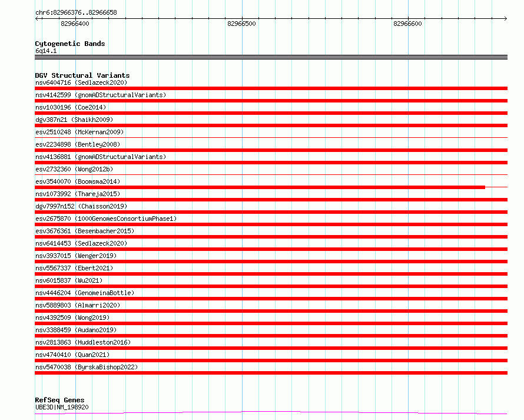Select esv2675870 (1000GenomesConsortiumPhase1) label
The width and height of the screenshot is (524, 420).
click(x=106, y=219)
